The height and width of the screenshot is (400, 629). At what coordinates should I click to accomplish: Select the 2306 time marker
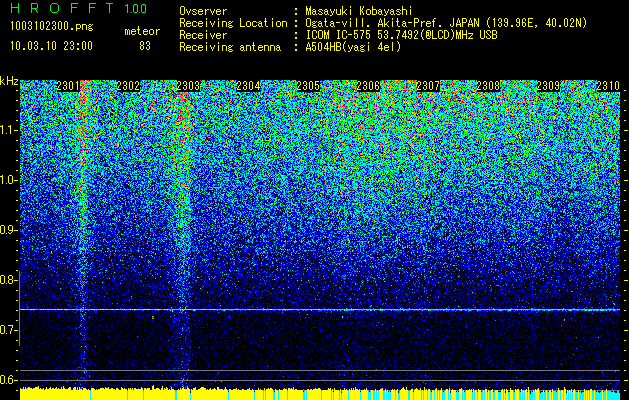click(368, 86)
